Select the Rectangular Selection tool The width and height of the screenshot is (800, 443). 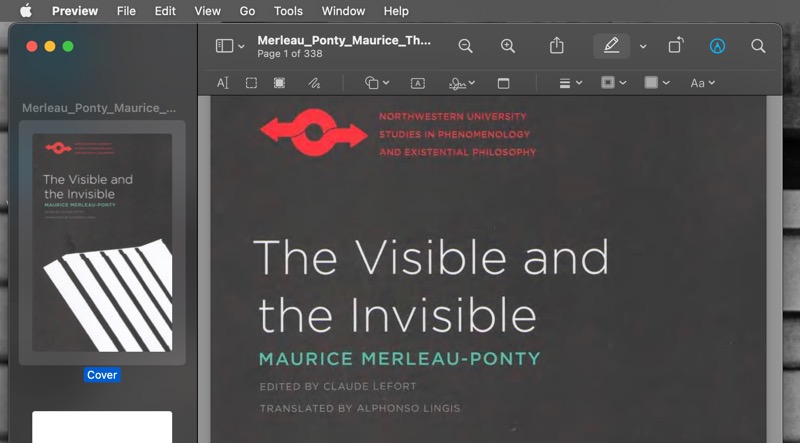251,83
